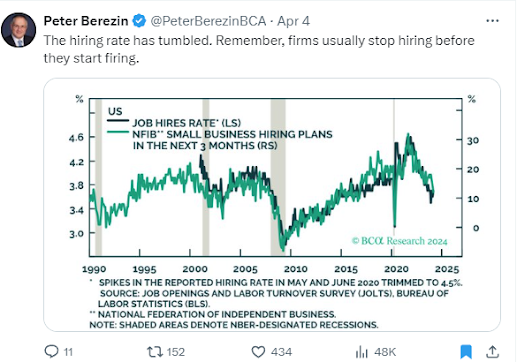Image resolution: width=517 pixels, height=362 pixels.
Task: Open Peter Berezin's profile avatar
Action: [19, 30]
